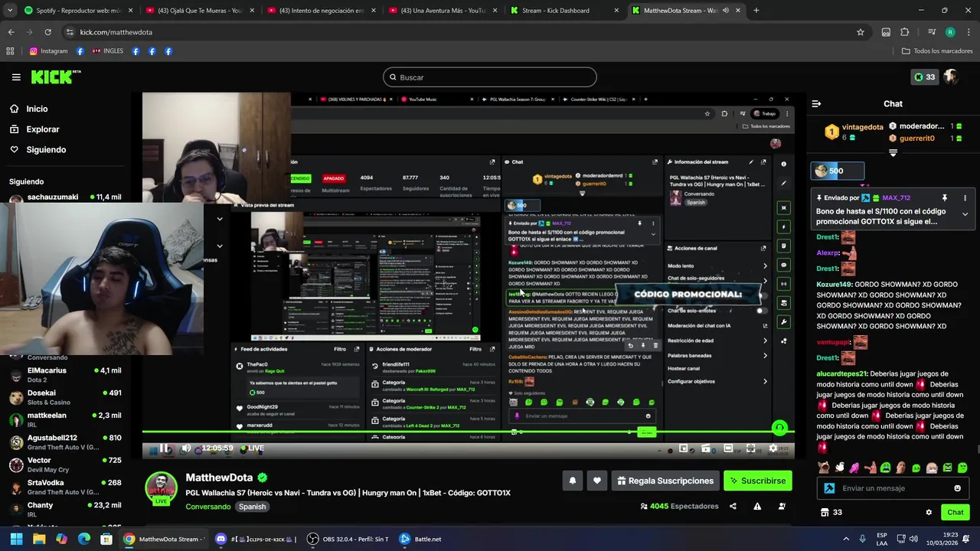
Task: Open Todos los marcadores folder
Action: tap(937, 51)
